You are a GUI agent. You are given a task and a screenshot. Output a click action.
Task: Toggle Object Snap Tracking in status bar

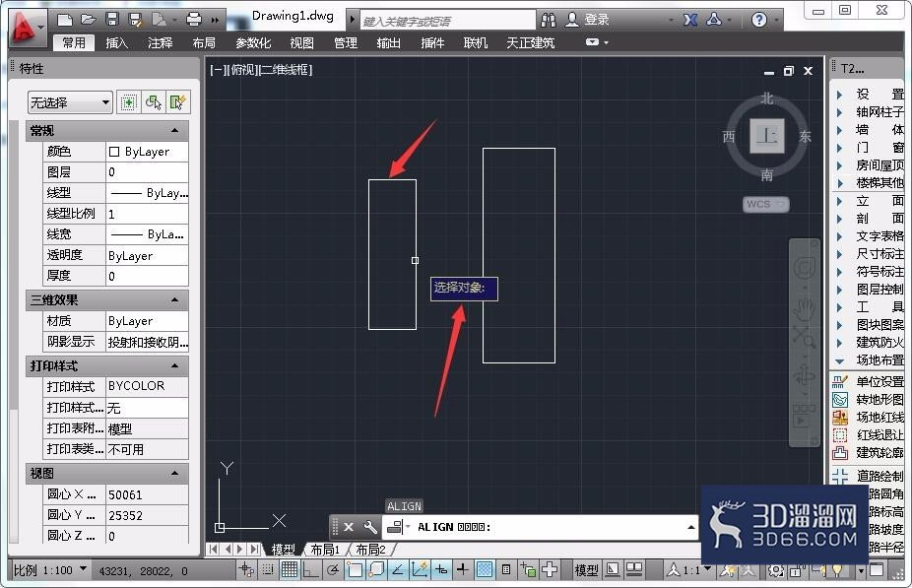click(398, 570)
